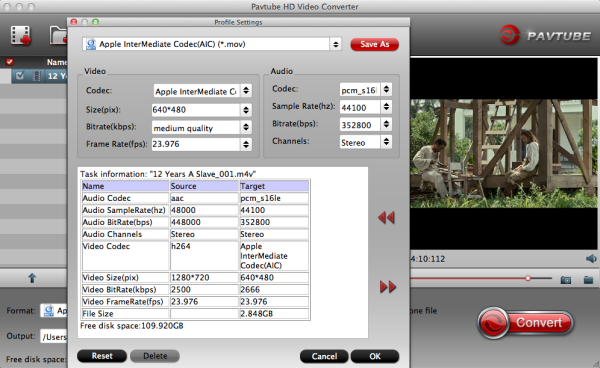Click the Source column header
The height and width of the screenshot is (368, 600).
click(x=204, y=186)
